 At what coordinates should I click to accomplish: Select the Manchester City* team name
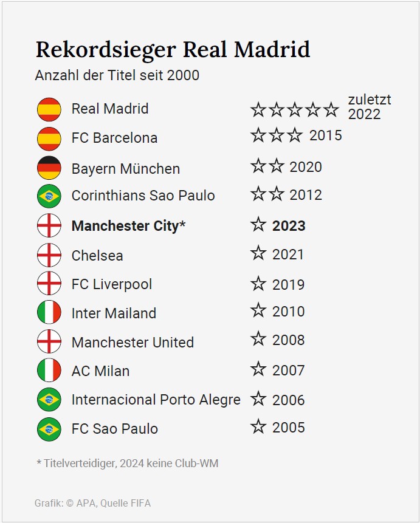[x=128, y=226]
